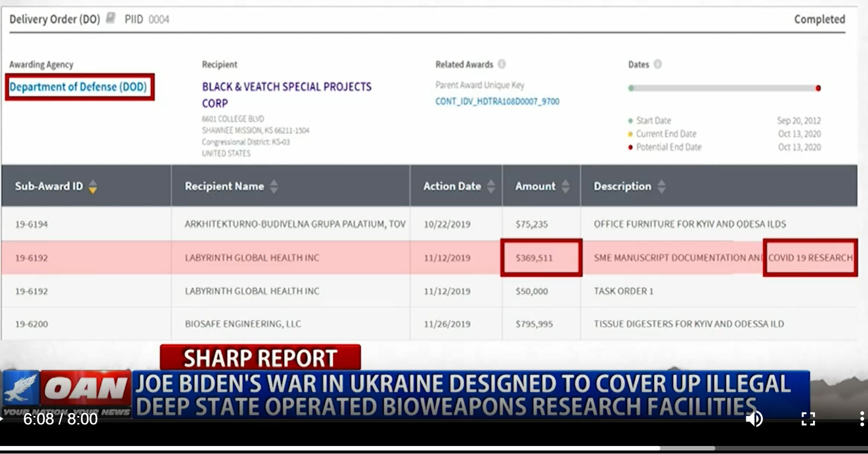The image size is (868, 454).
Task: Click the red end-date marker on the timeline
Action: (818, 88)
